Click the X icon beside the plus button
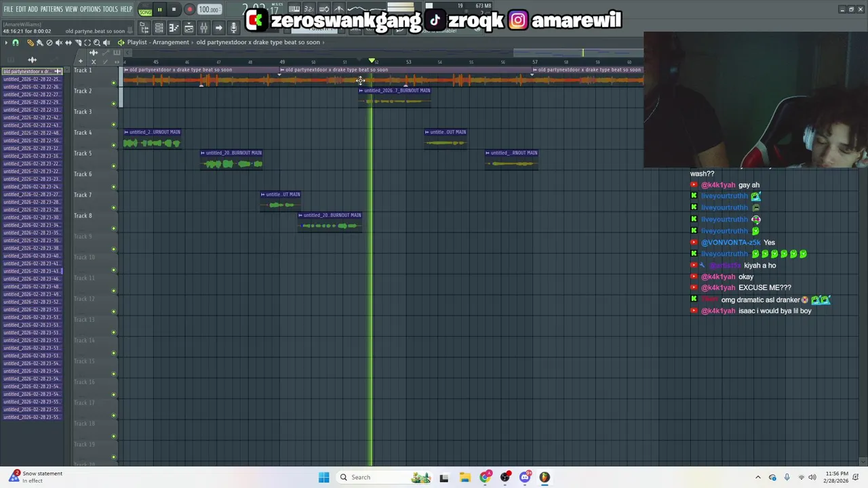Viewport: 868px width, 488px height. tap(94, 62)
